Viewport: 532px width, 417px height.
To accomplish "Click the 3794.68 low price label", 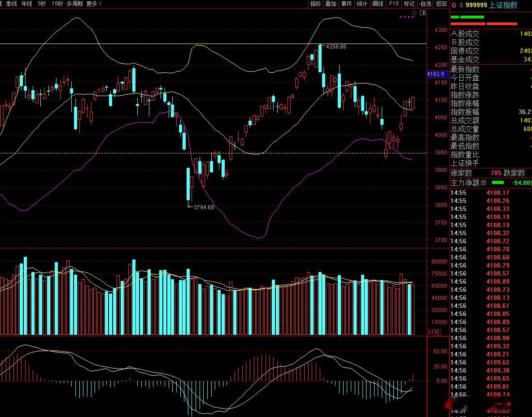I will [x=204, y=207].
